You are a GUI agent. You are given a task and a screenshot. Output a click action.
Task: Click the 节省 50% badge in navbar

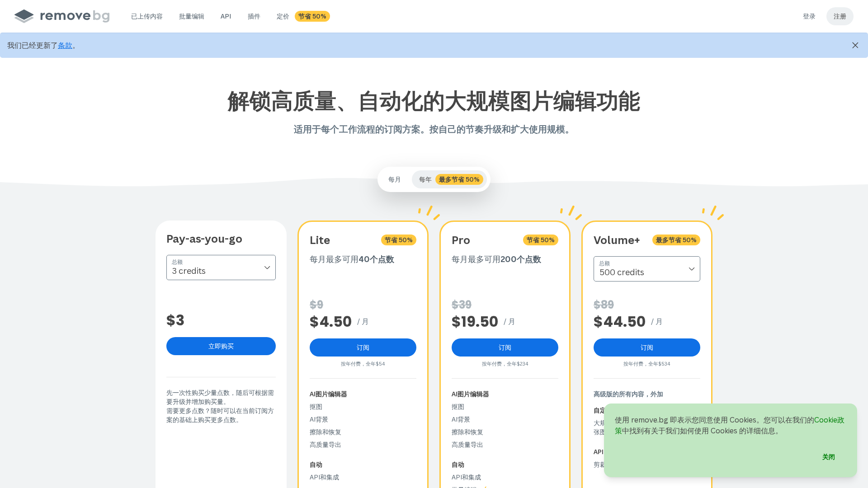312,16
